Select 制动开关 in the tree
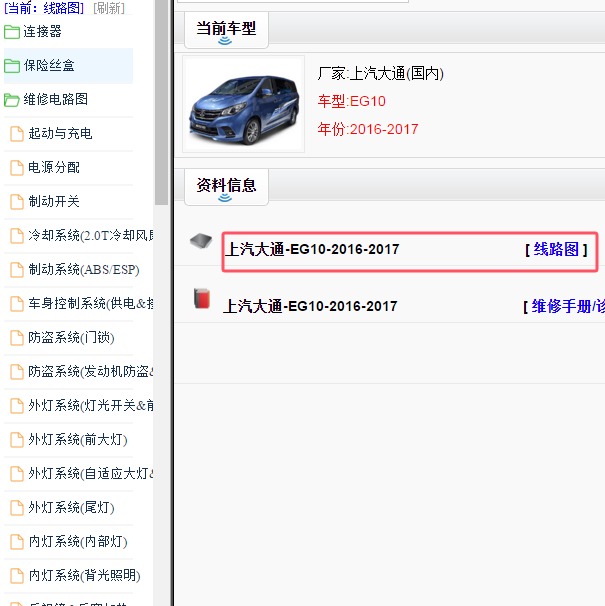This screenshot has width=605, height=606. [54, 201]
